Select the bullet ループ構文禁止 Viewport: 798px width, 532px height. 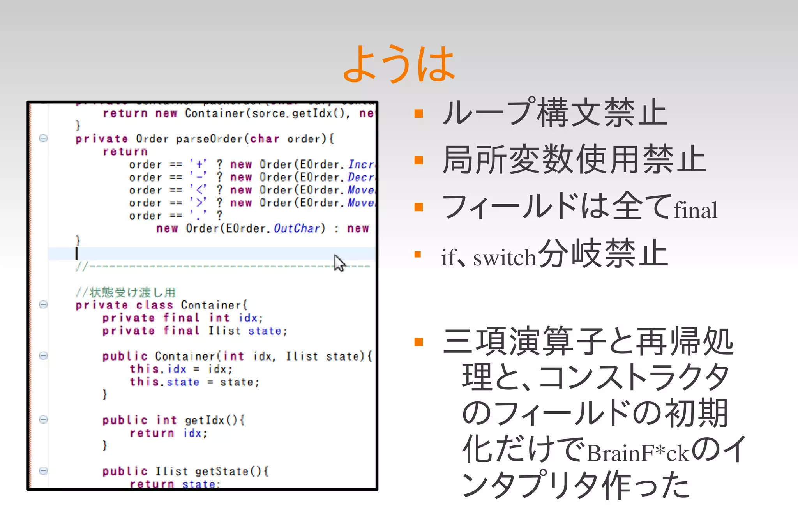click(x=555, y=113)
